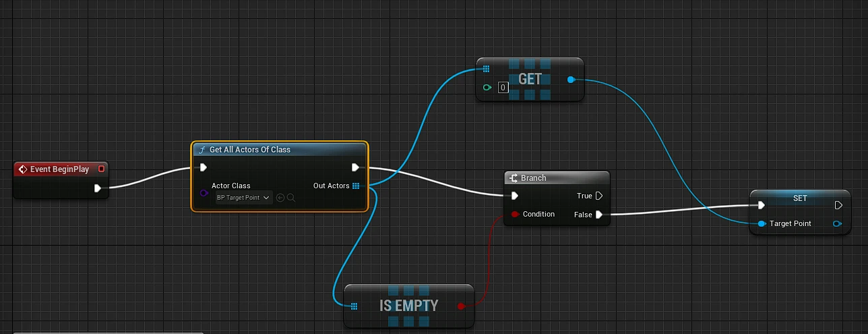This screenshot has width=868, height=334.
Task: Click the IS EMPTY array input pin
Action: (x=354, y=306)
